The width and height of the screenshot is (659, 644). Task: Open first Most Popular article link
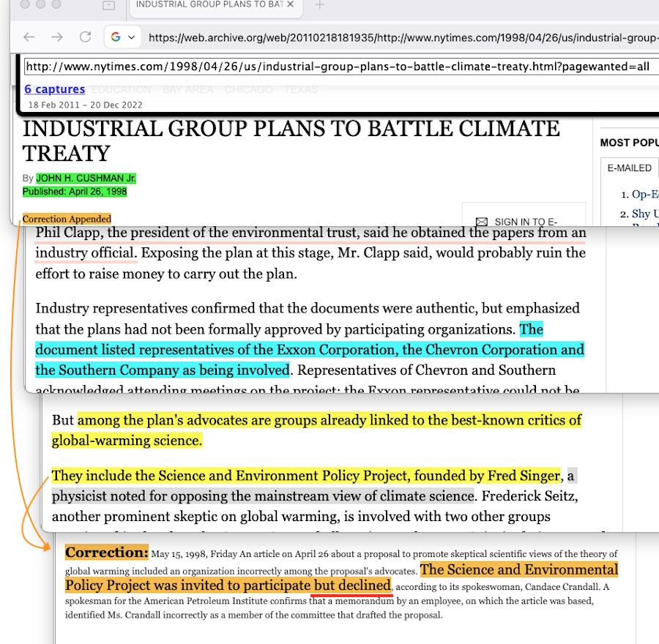tap(644, 194)
